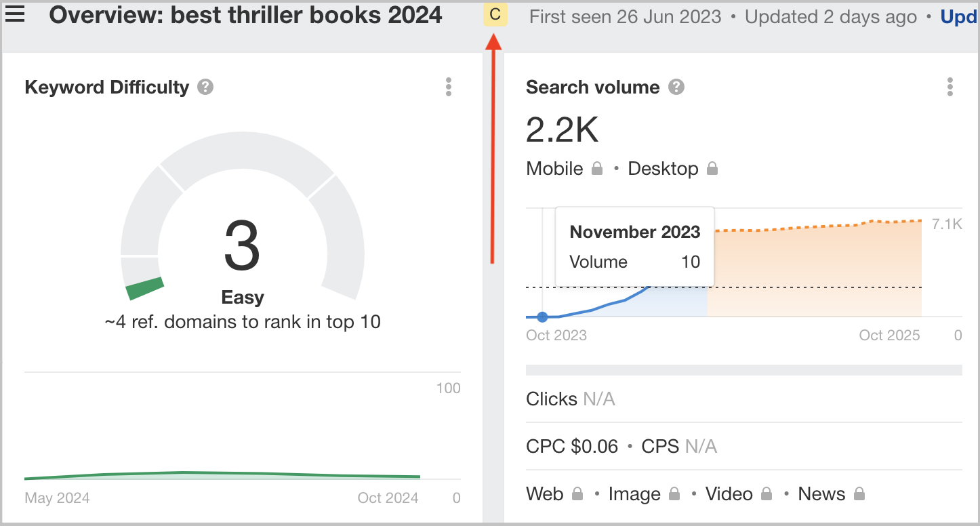The image size is (980, 526).
Task: Click lock icon next to Mobile
Action: pyautogui.click(x=597, y=169)
